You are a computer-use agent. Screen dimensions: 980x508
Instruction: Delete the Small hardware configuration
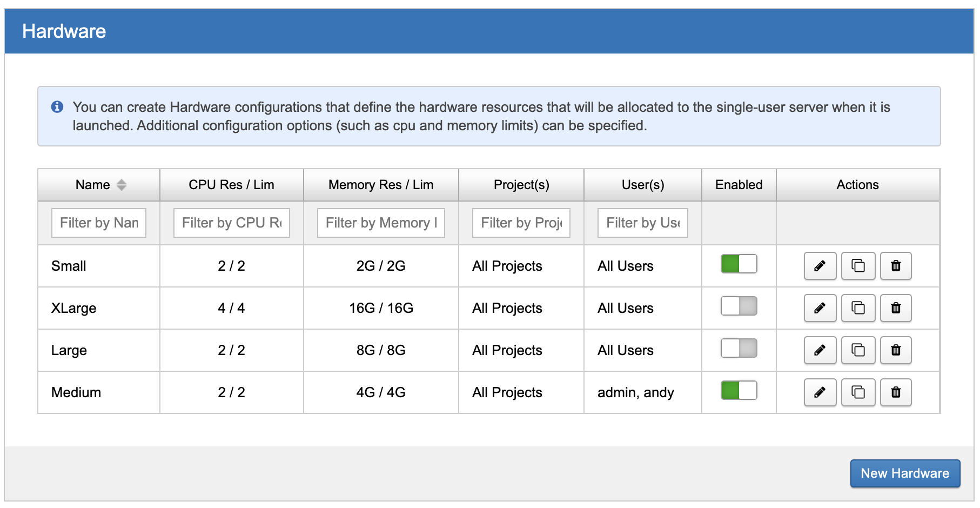coord(896,266)
